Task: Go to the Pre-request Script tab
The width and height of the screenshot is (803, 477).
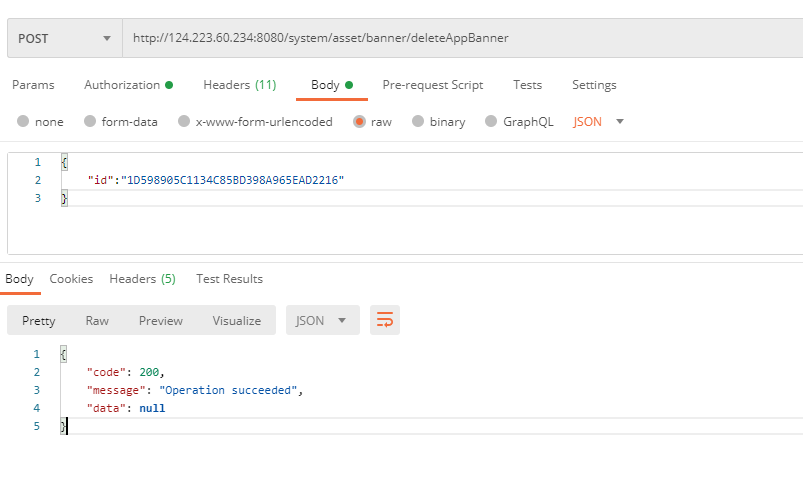Action: [432, 85]
